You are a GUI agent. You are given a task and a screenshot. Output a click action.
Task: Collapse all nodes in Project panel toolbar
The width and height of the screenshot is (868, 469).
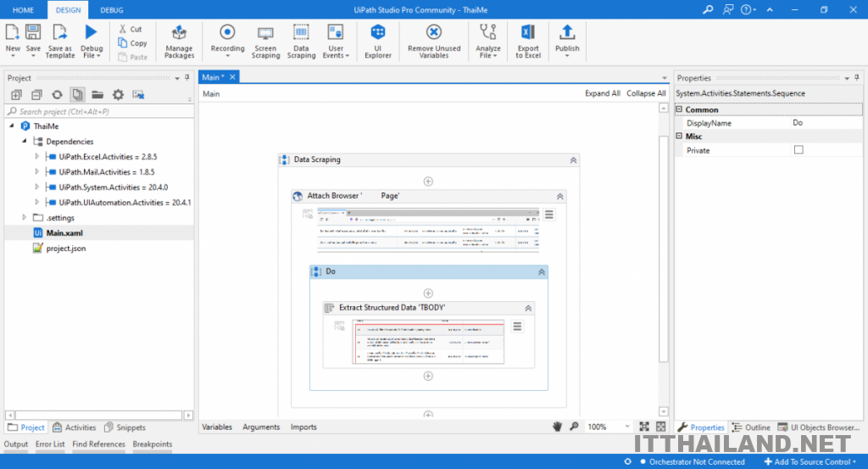(x=36, y=95)
